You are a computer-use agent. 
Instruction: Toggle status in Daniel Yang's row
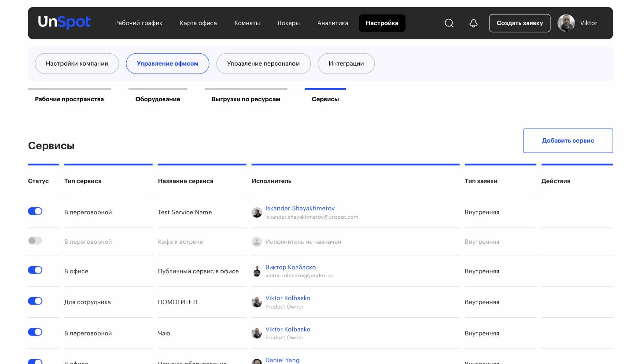[x=35, y=361]
